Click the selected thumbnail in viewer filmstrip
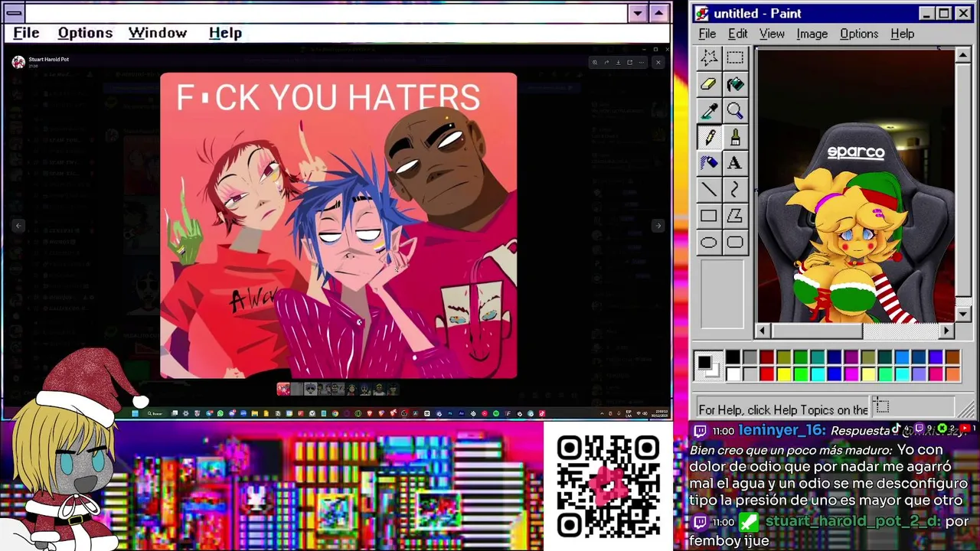Image resolution: width=980 pixels, height=551 pixels. click(x=283, y=390)
